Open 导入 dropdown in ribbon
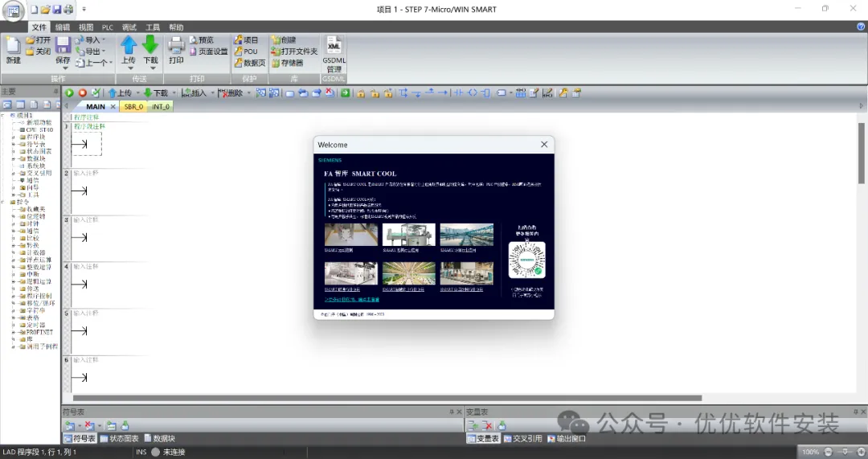The image size is (868, 459). coord(104,40)
